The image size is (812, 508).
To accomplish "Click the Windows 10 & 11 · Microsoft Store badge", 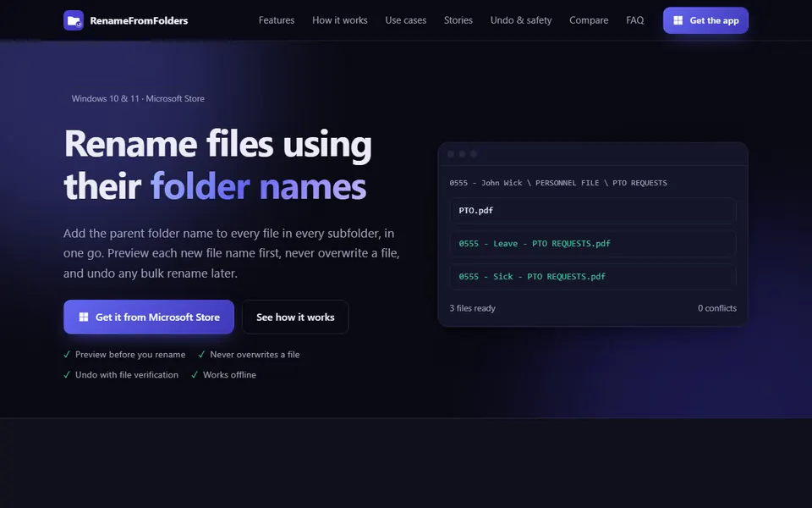I will (x=138, y=98).
